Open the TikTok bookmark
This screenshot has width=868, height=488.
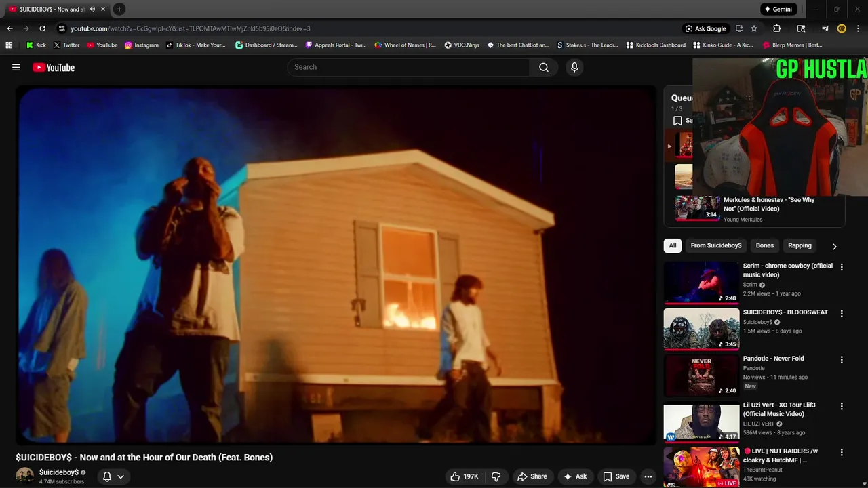coord(195,45)
